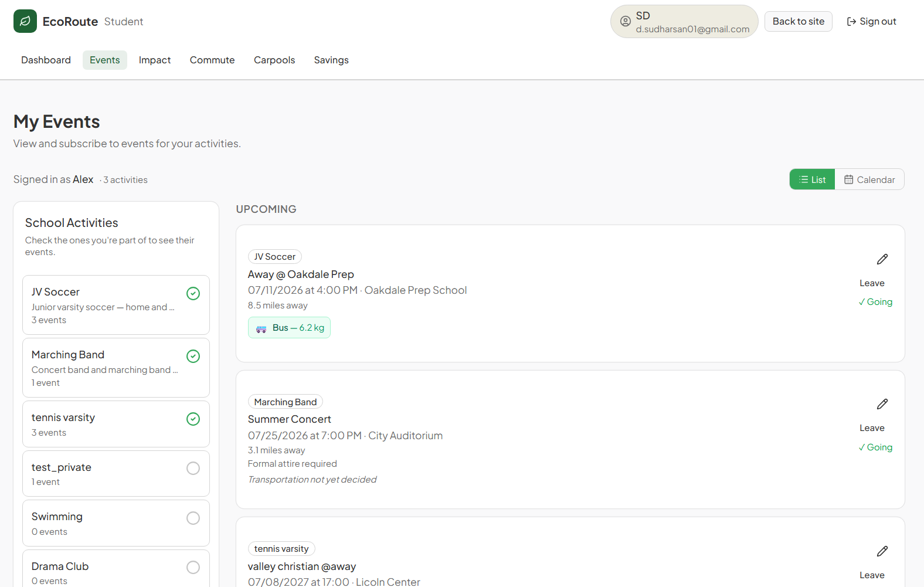Image resolution: width=924 pixels, height=587 pixels.
Task: Click the 'valley christian @away' title
Action: [x=302, y=566]
